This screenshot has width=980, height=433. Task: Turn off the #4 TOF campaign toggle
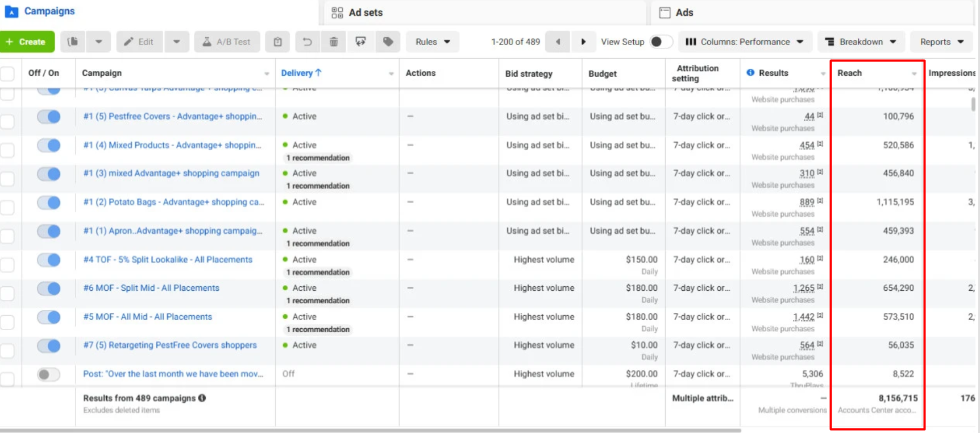[x=49, y=260]
